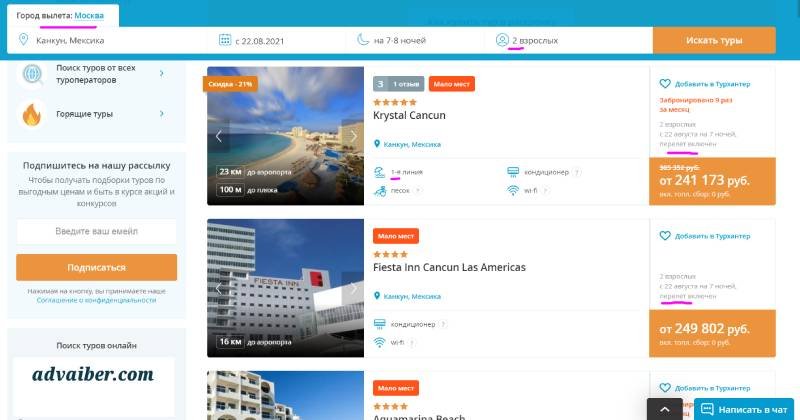This screenshot has height=420, width=800.
Task: Click the Искать туры button
Action: 714,40
